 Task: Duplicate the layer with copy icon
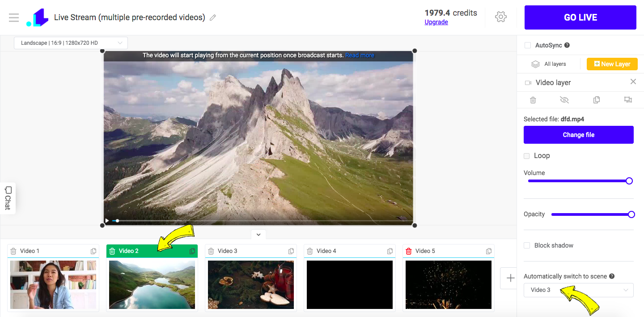[x=596, y=100]
